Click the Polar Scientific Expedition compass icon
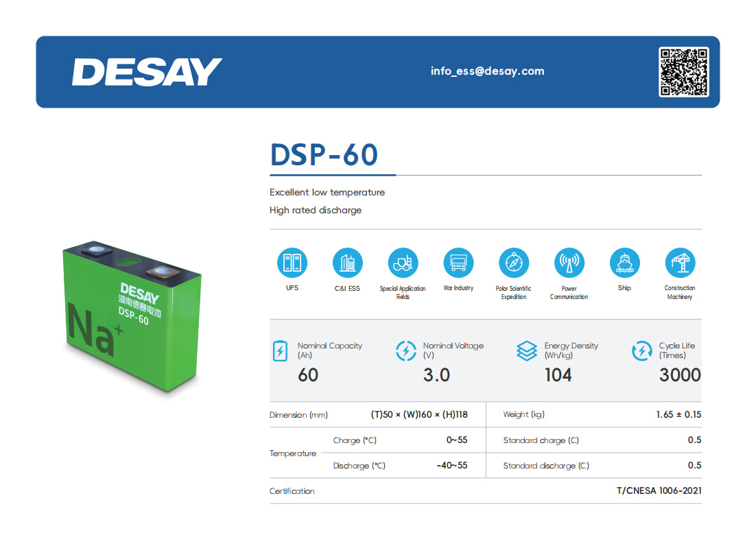 tap(513, 263)
